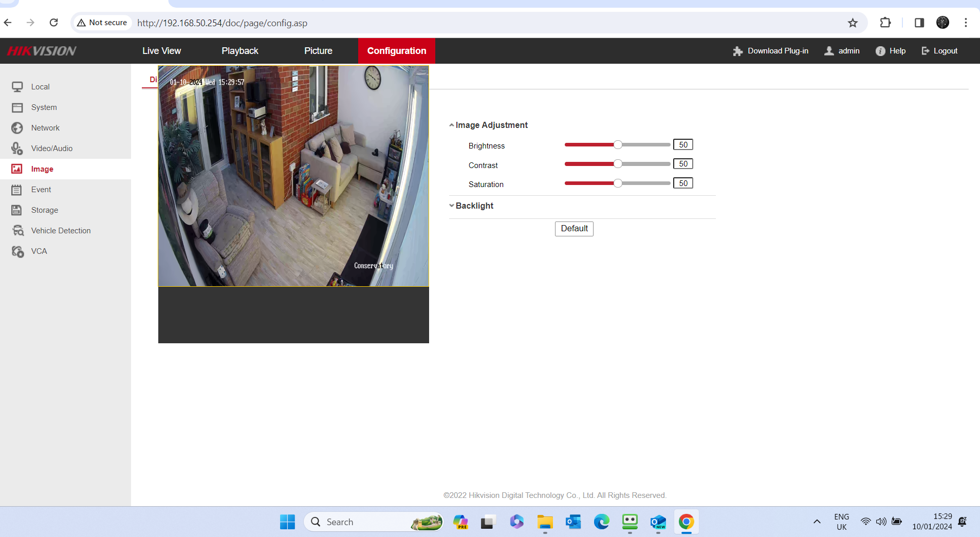Open the Storage settings icon
This screenshot has width=980, height=537.
pyautogui.click(x=17, y=210)
